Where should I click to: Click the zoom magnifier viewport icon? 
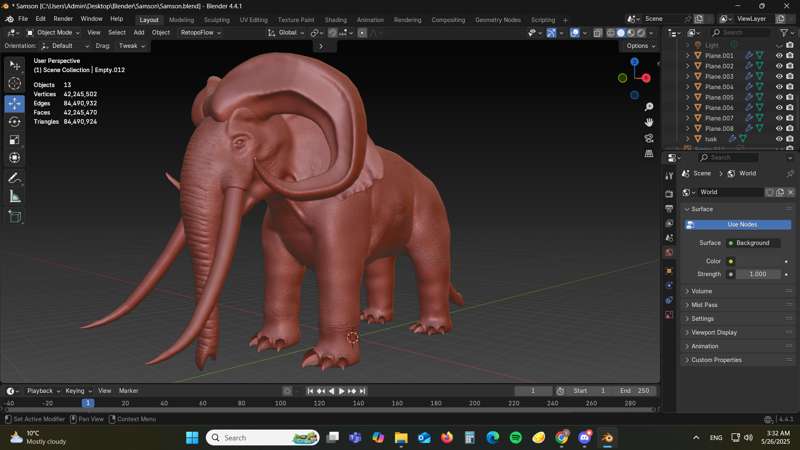[x=649, y=107]
